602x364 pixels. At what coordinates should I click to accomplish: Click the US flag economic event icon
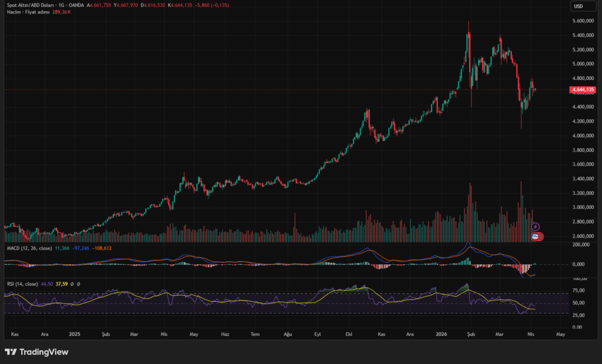[x=535, y=236]
